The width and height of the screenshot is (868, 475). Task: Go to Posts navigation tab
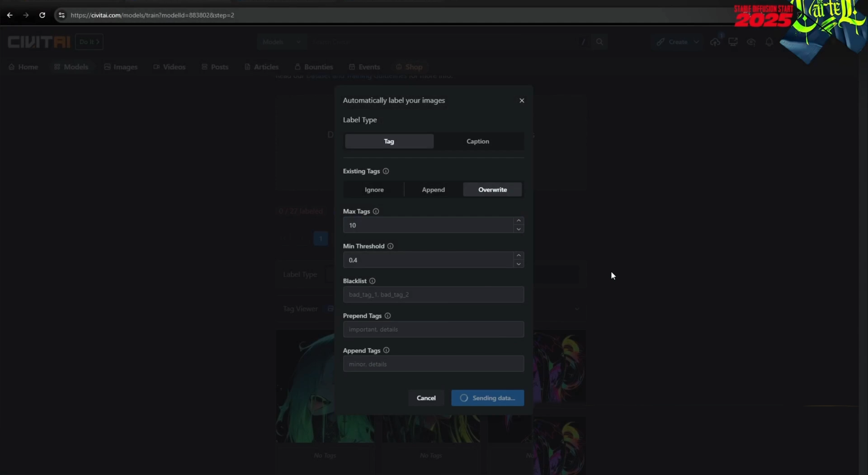tap(215, 67)
